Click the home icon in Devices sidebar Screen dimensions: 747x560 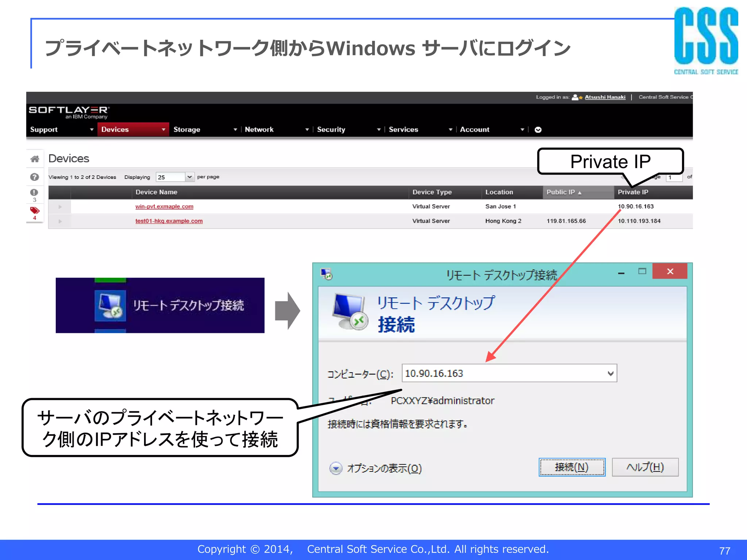tap(35, 159)
